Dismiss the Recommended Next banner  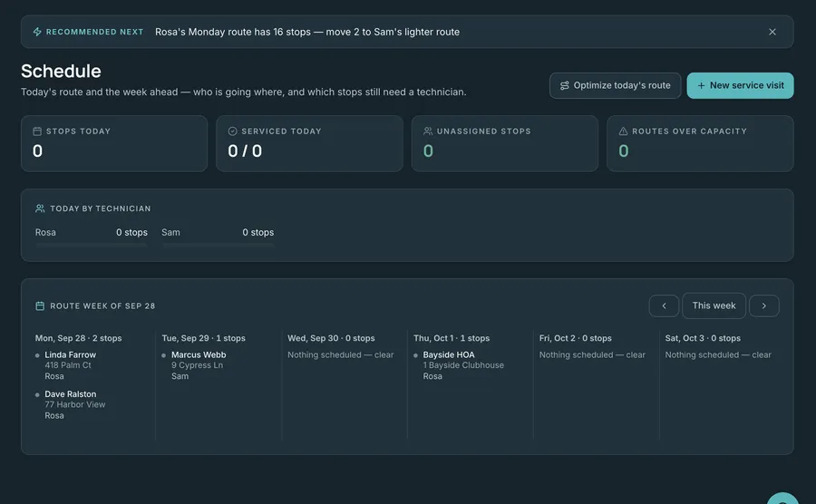point(772,32)
